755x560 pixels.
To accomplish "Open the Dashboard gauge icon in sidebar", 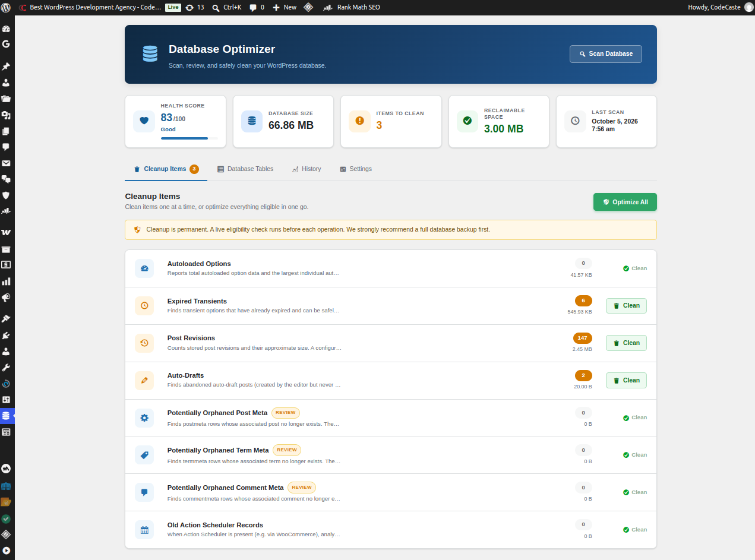I will point(6,29).
